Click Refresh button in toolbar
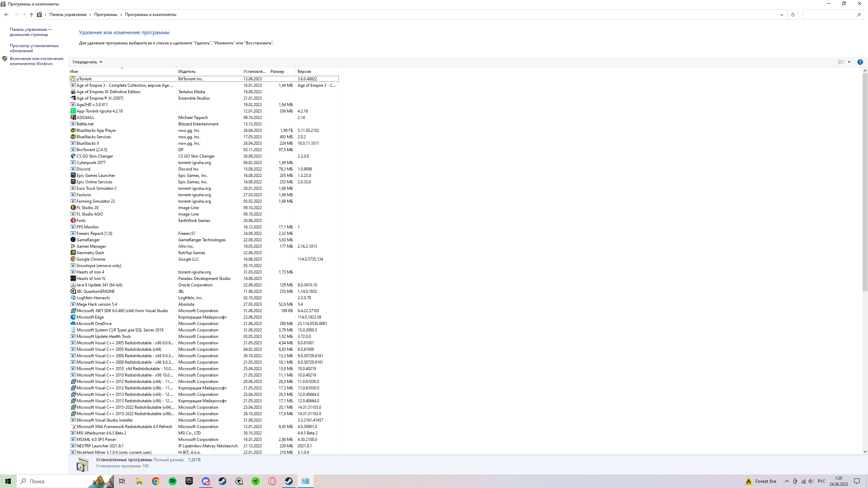The width and height of the screenshot is (868, 488). [793, 14]
